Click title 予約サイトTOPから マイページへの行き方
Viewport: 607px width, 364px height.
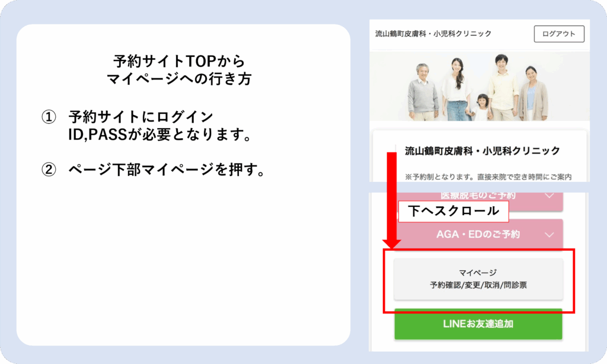click(x=179, y=70)
